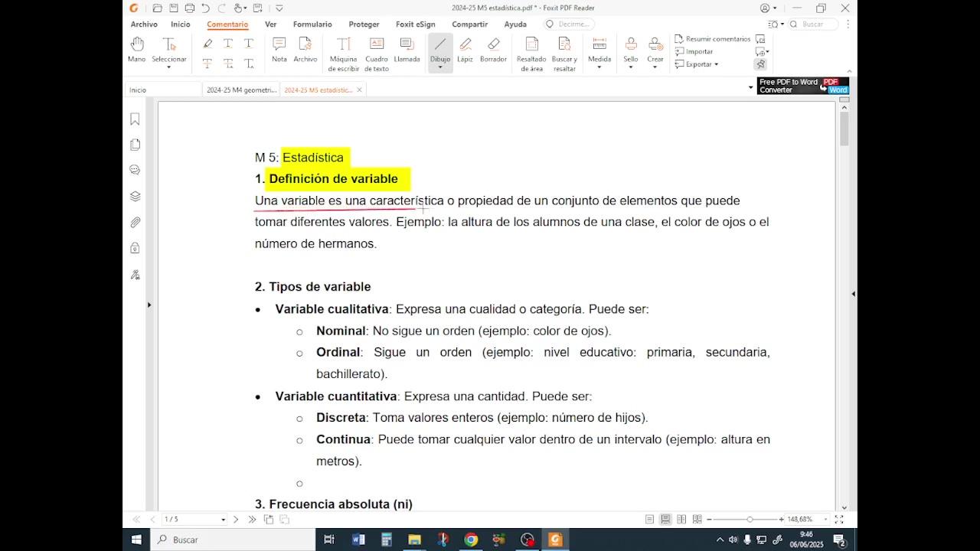Pick the Lápiz pencil tool
The height and width of the screenshot is (551, 980).
click(x=465, y=50)
